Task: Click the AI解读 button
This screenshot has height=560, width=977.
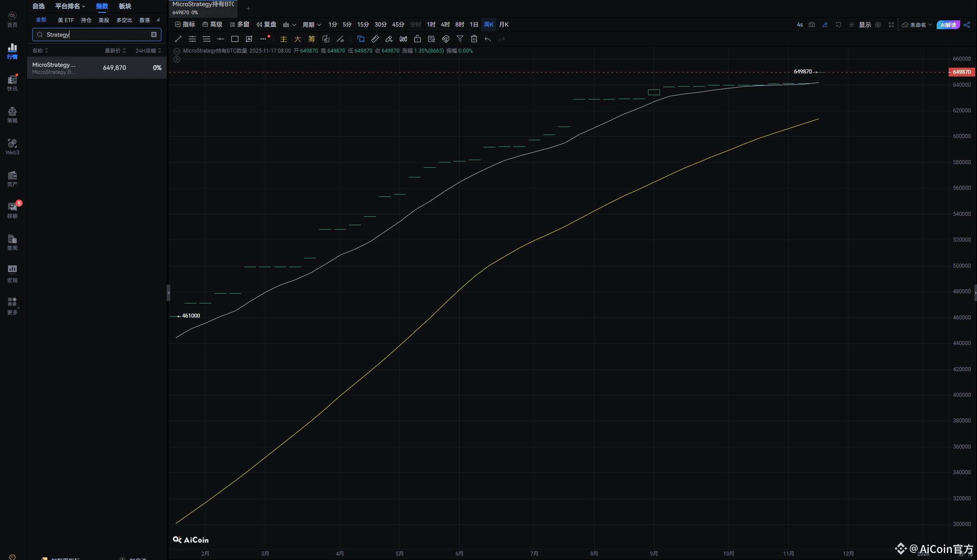Action: pos(948,25)
